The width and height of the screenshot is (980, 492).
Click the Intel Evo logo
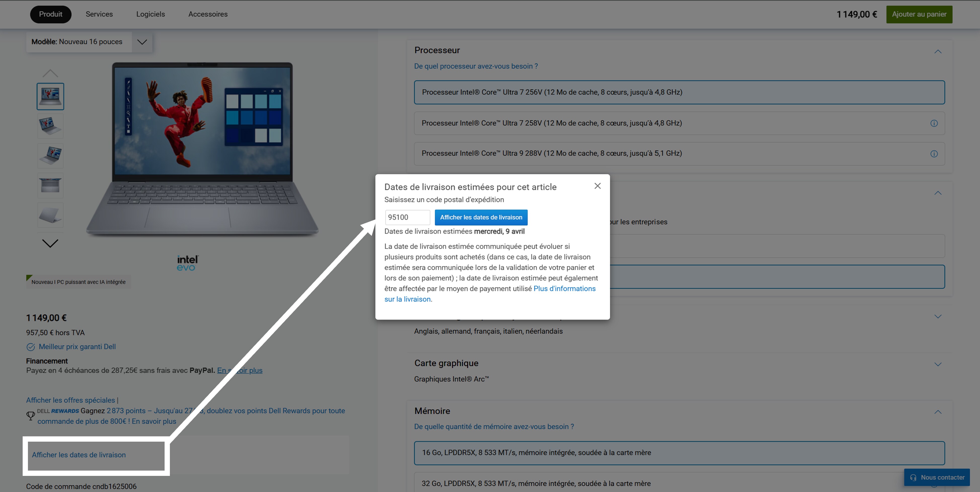[187, 262]
